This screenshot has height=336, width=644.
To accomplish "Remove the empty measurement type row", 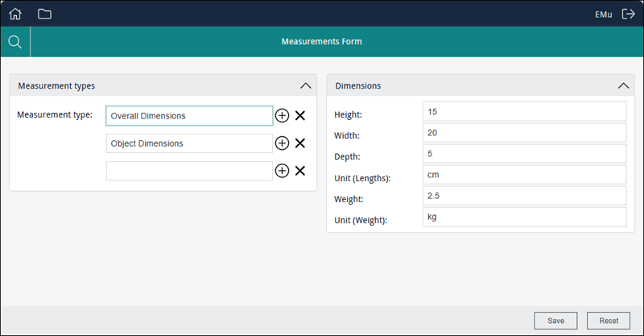I will coord(300,171).
